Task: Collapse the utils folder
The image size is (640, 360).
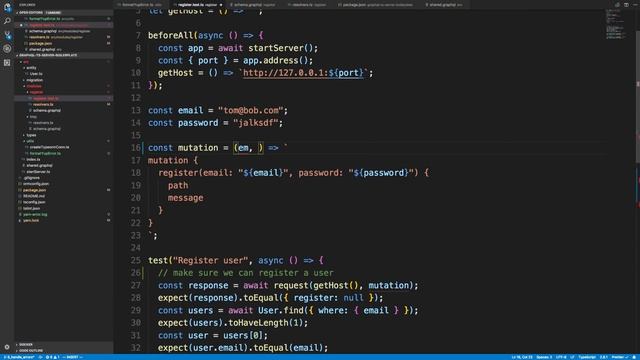Action: (30, 141)
